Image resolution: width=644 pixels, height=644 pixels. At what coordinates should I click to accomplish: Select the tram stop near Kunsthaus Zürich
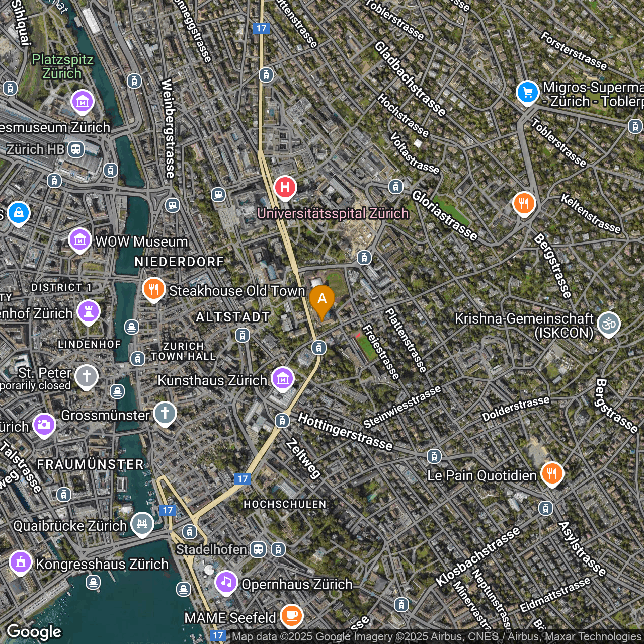coord(282,421)
